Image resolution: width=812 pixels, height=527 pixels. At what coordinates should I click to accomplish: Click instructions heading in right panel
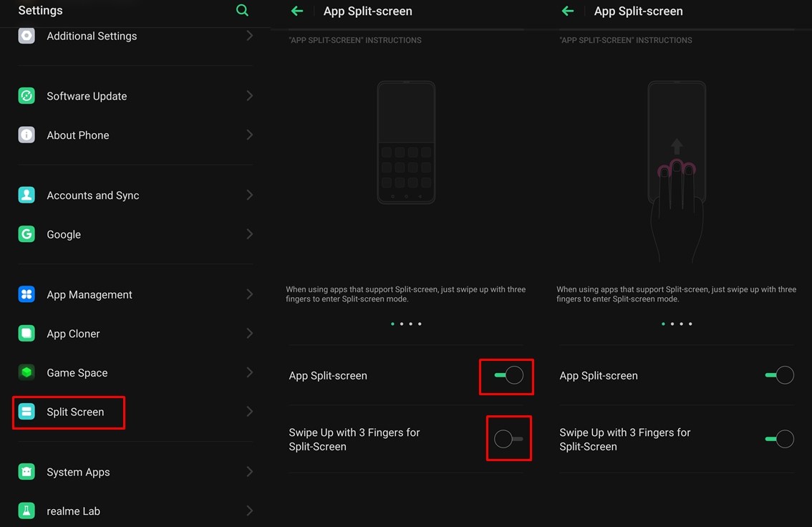[626, 40]
